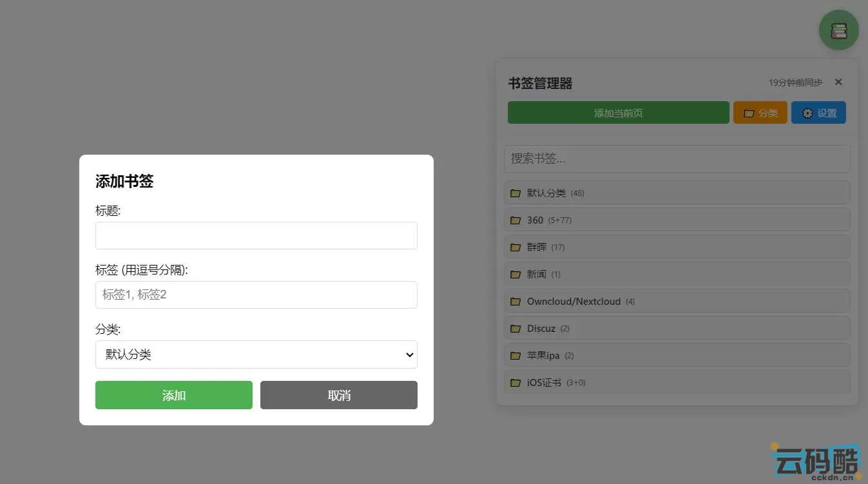Expand the 新闻 category
Image resolution: width=868 pixels, height=484 pixels.
point(676,274)
